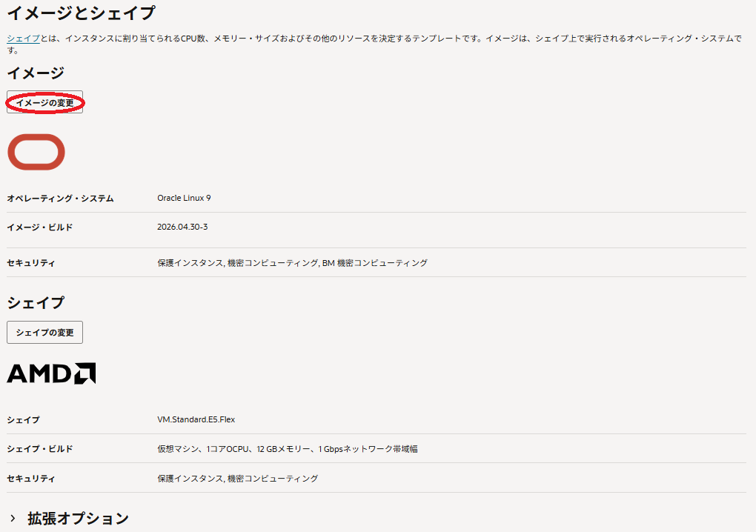The height and width of the screenshot is (532, 756).
Task: Click the シェイプ section heading
Action: pyautogui.click(x=36, y=302)
